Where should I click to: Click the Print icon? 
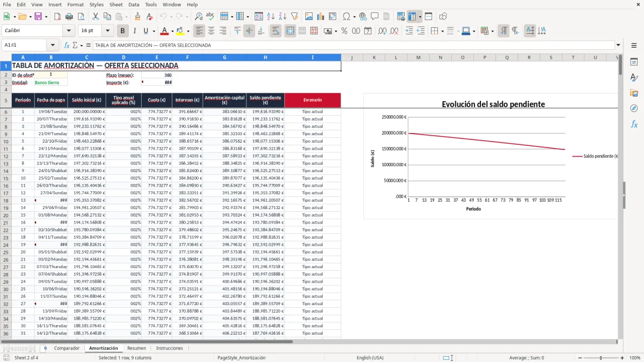pyautogui.click(x=70, y=17)
